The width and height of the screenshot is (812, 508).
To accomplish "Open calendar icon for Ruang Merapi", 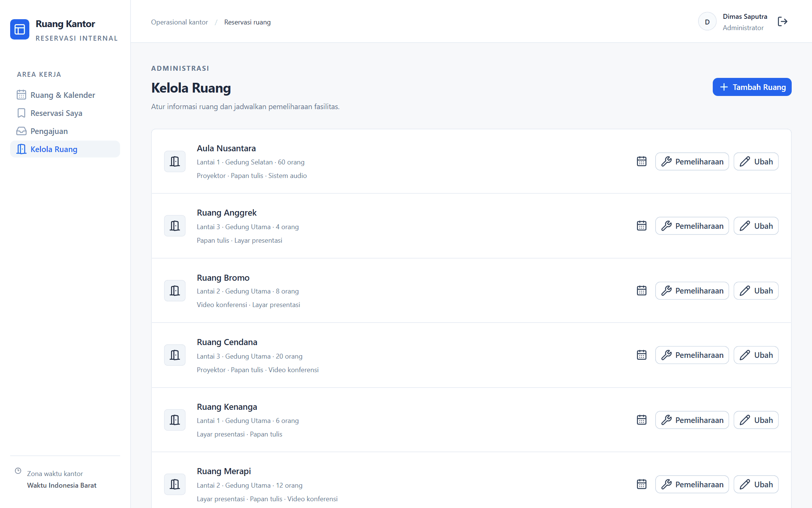I will 641,484.
